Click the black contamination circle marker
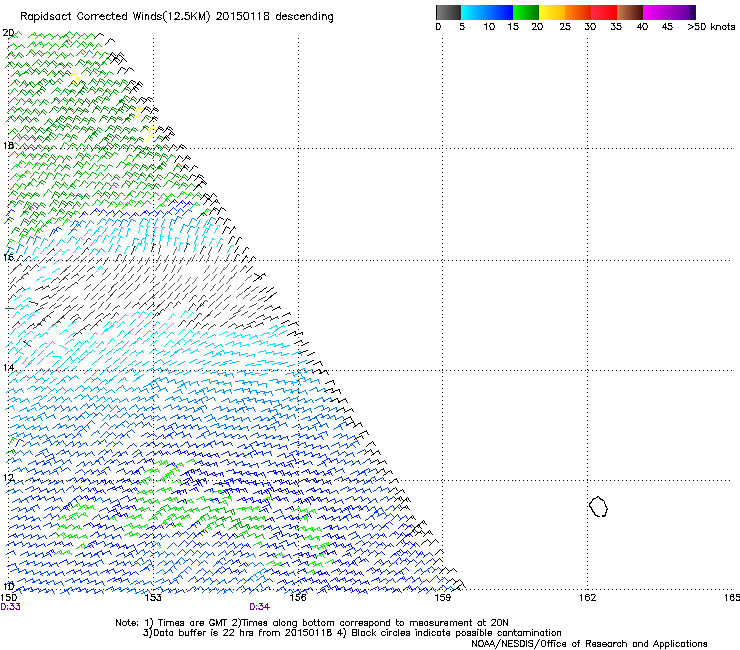The width and height of the screenshot is (740, 650). coord(598,506)
